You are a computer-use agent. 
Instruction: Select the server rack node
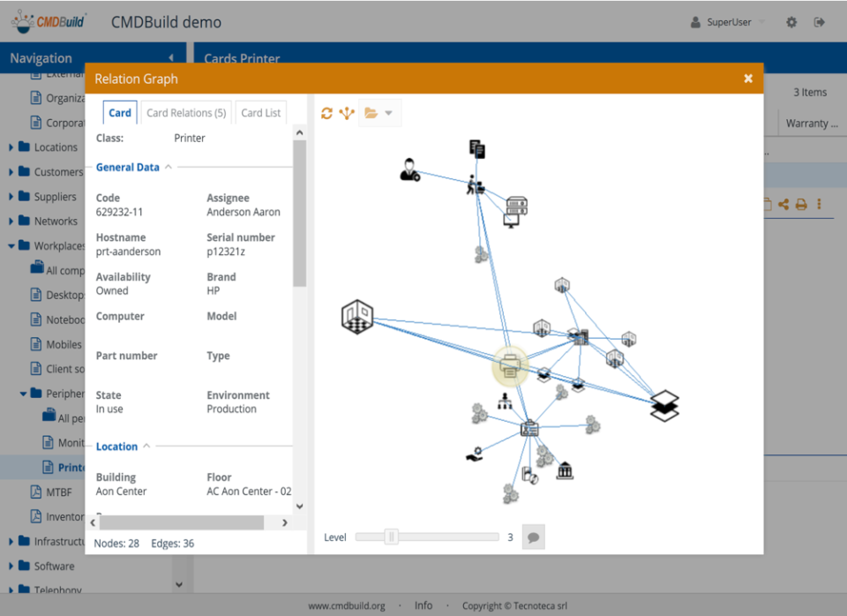point(517,205)
